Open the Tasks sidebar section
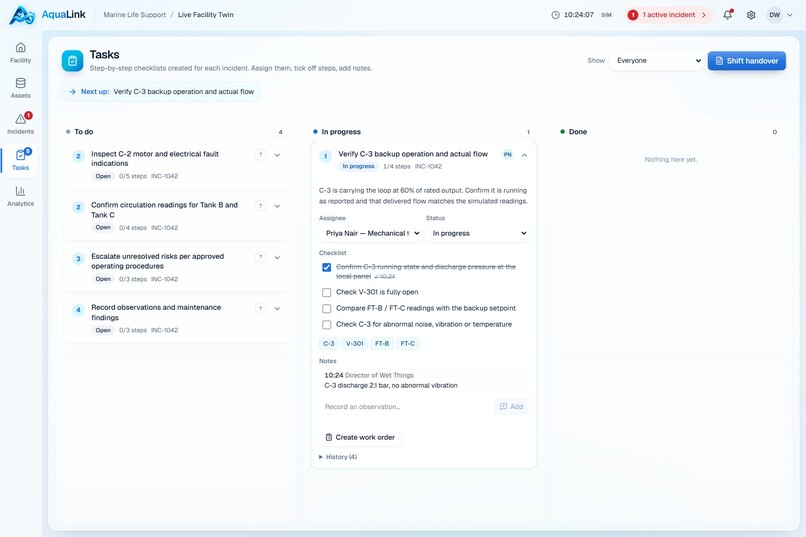Screen dimensions: 806x537 point(21,160)
